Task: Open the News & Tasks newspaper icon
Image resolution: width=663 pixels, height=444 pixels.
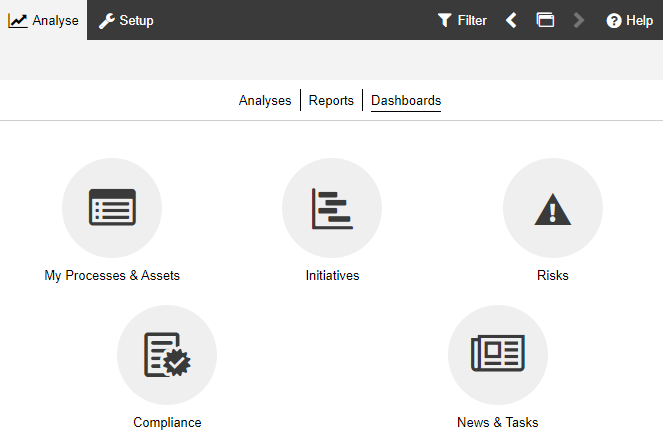Action: pos(497,354)
